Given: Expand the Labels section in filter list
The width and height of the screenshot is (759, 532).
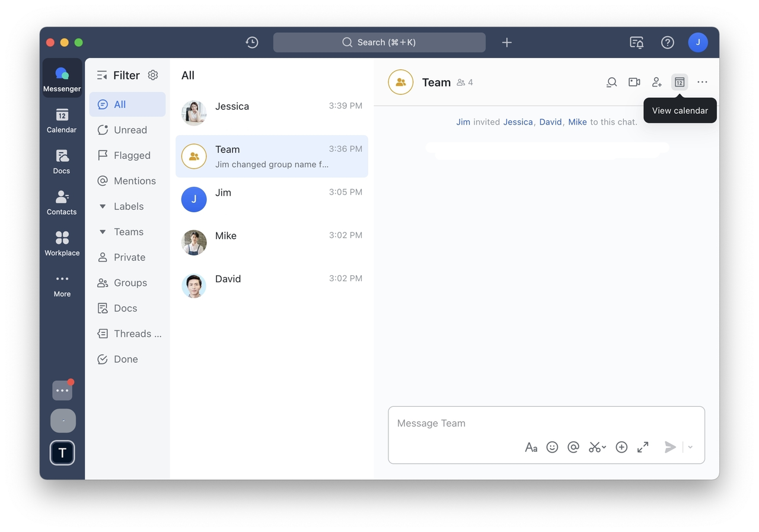Looking at the screenshot, I should (103, 206).
